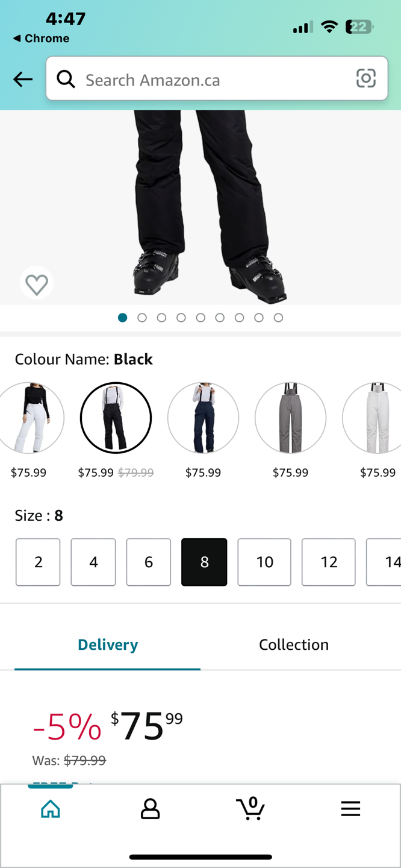Select size 2 option
This screenshot has height=868, width=401.
[38, 562]
